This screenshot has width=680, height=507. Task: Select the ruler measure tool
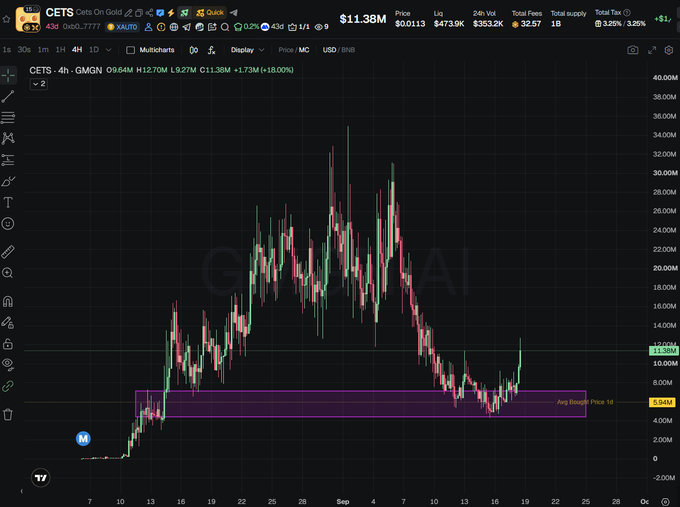click(8, 252)
